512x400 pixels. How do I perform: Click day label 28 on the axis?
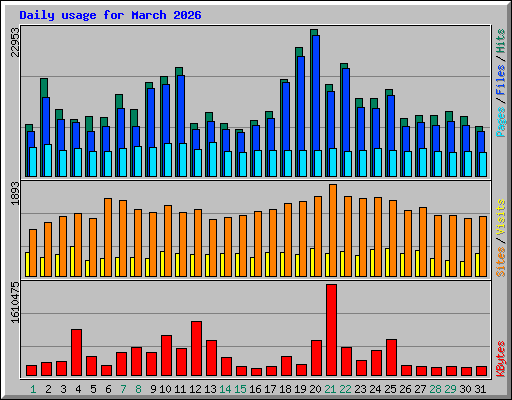click(435, 389)
